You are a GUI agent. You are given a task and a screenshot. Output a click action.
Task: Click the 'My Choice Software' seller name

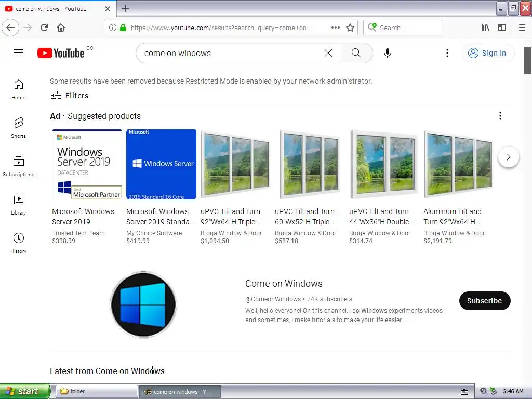click(154, 233)
